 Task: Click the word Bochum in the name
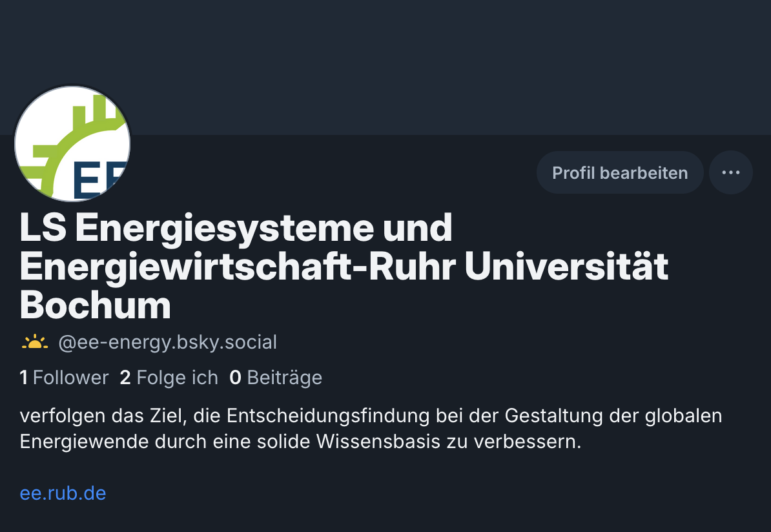coord(96,305)
